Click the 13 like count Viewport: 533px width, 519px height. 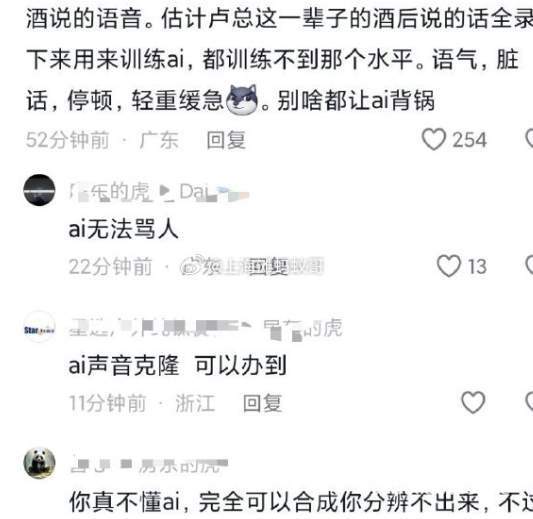pyautogui.click(x=477, y=266)
